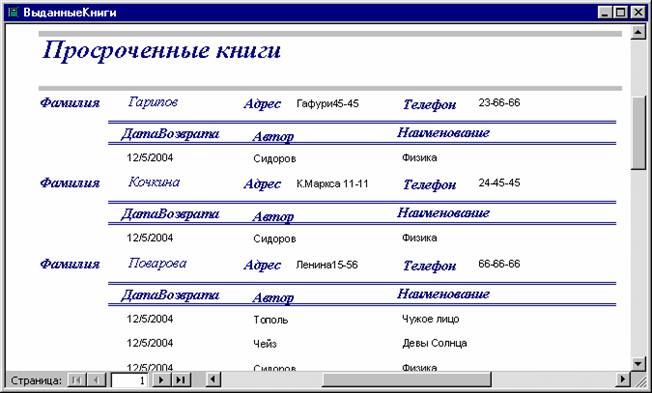Click return date in 'Чужое лицо' row
Image resolution: width=652 pixels, height=393 pixels.
tap(150, 319)
